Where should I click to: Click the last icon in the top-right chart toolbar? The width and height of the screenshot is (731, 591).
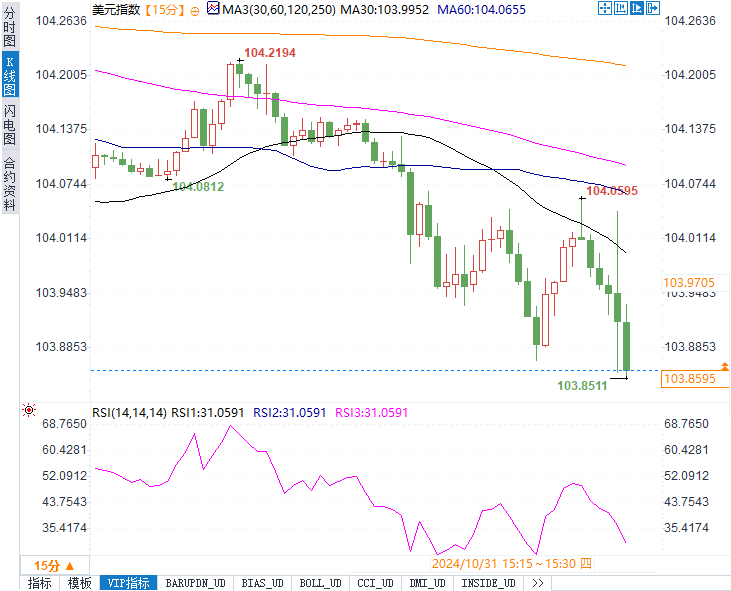coord(653,8)
